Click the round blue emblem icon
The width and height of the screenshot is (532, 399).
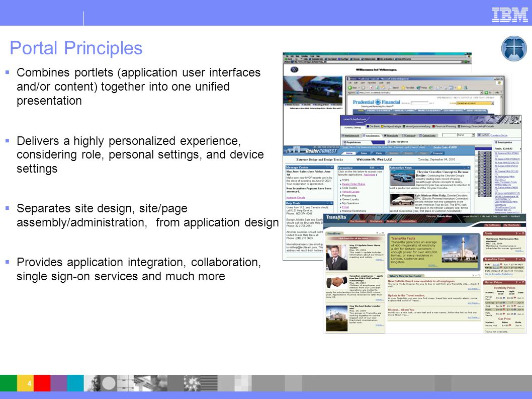point(514,49)
